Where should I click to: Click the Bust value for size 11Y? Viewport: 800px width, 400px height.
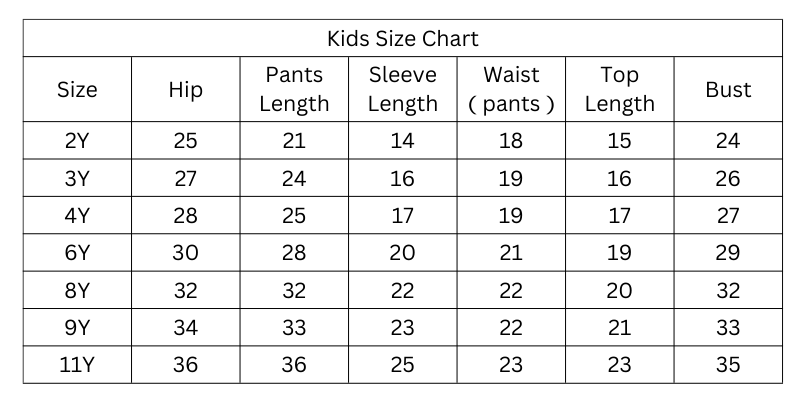728,365
